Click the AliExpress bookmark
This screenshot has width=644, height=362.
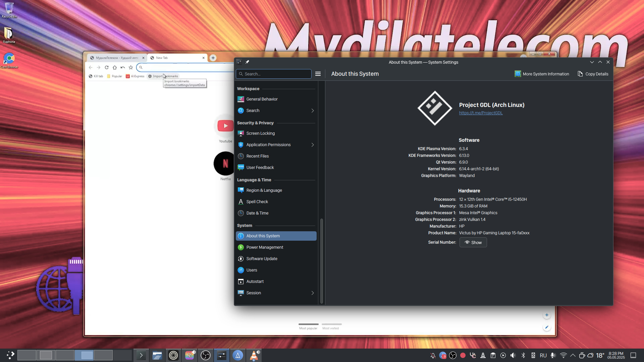click(135, 76)
